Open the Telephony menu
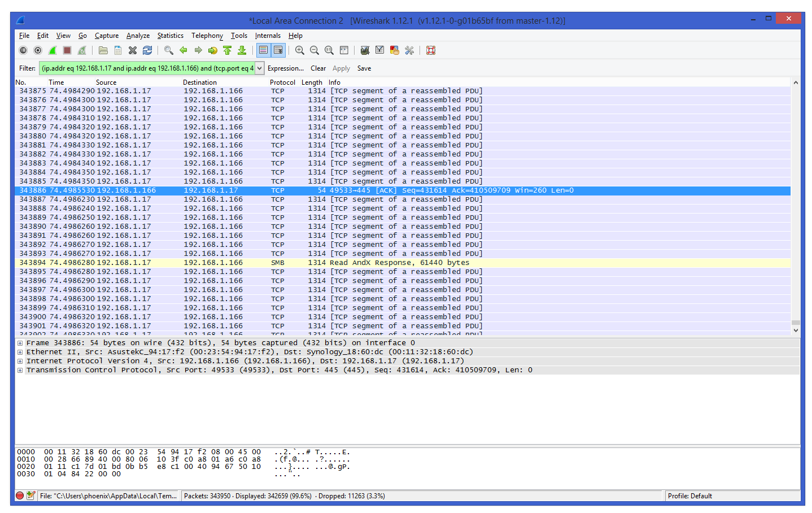The height and width of the screenshot is (513, 812). (207, 36)
